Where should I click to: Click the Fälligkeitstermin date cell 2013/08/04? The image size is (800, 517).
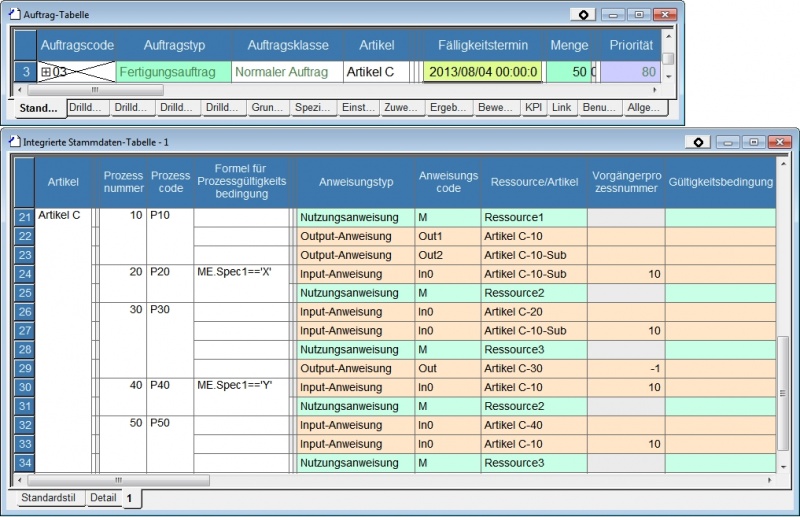pyautogui.click(x=483, y=72)
